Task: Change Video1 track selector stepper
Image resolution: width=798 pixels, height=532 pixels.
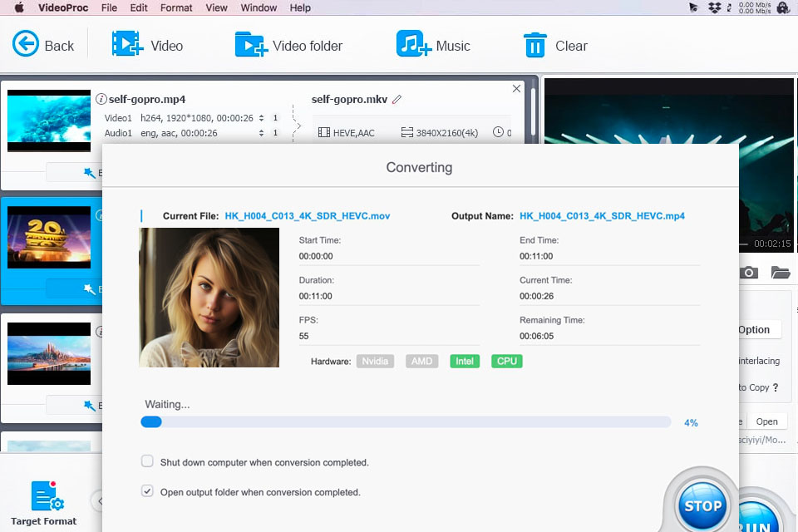Action: 261,118
